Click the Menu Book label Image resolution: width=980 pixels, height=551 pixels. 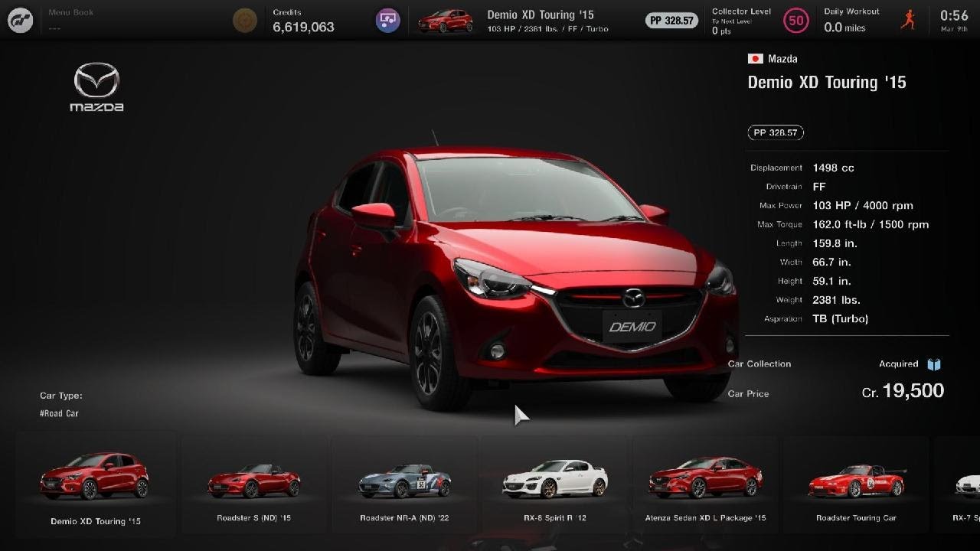71,12
